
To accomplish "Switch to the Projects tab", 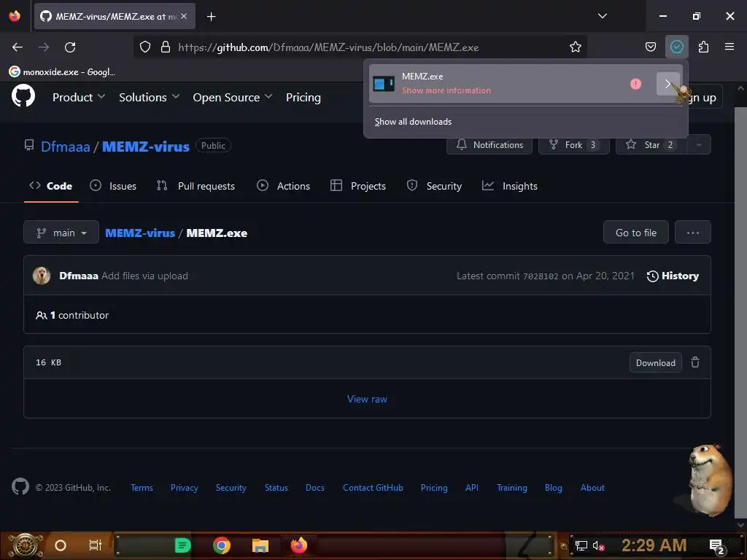I will [x=358, y=186].
